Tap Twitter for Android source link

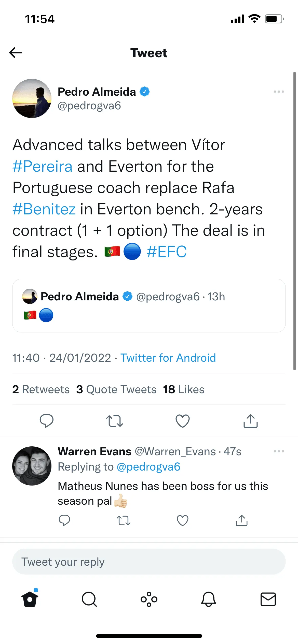pyautogui.click(x=168, y=358)
